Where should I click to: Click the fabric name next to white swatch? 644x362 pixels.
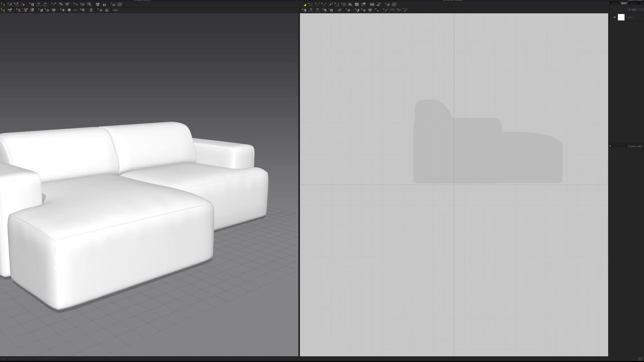630,17
